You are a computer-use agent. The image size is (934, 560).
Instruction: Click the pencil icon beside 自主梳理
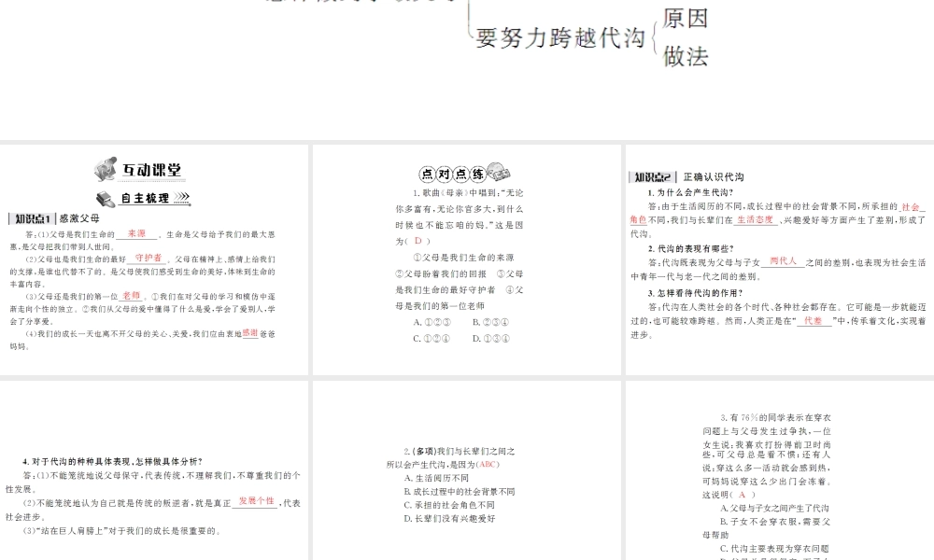[x=106, y=199]
